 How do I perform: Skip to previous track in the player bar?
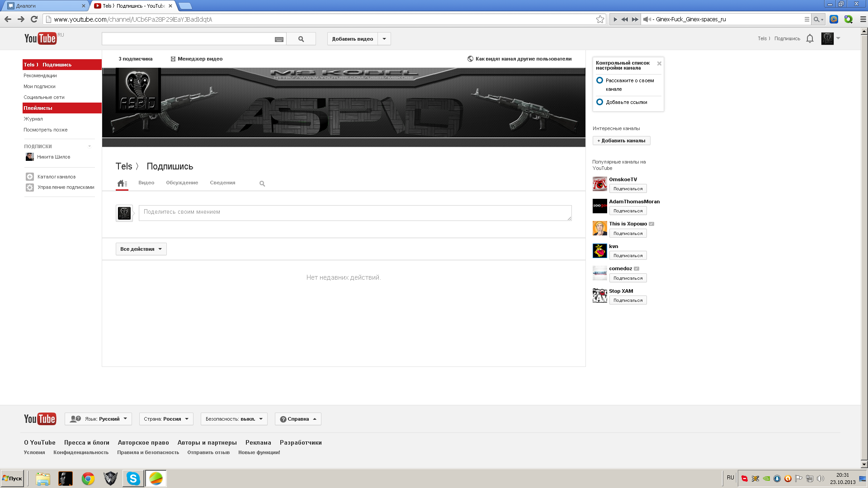click(x=624, y=19)
